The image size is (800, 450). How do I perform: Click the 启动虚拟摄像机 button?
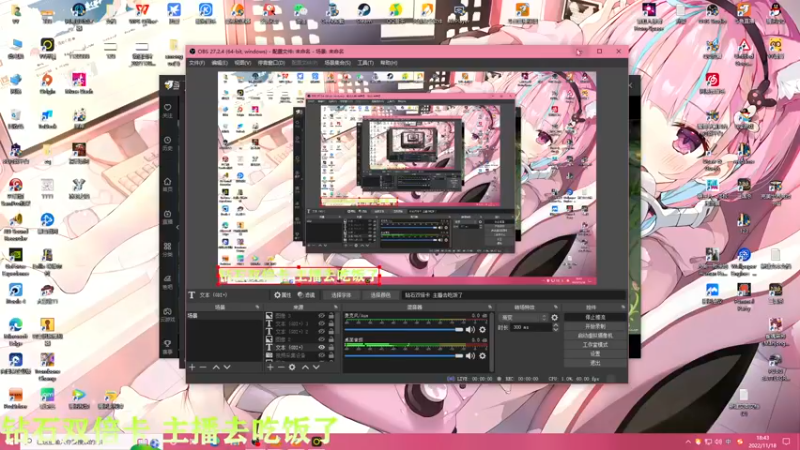pos(595,336)
